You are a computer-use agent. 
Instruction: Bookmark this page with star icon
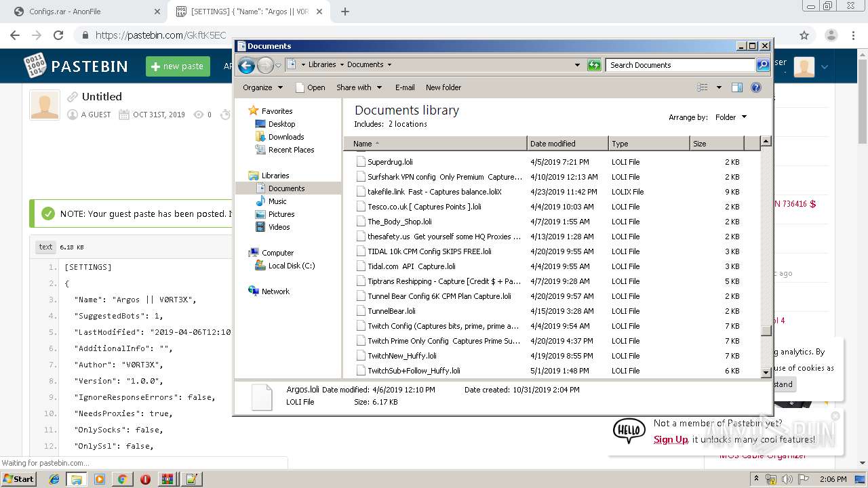[804, 35]
